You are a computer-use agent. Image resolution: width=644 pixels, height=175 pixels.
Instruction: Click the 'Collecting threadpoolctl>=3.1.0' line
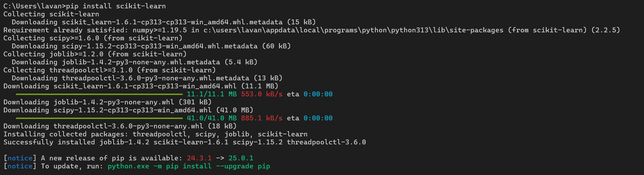[x=109, y=70]
